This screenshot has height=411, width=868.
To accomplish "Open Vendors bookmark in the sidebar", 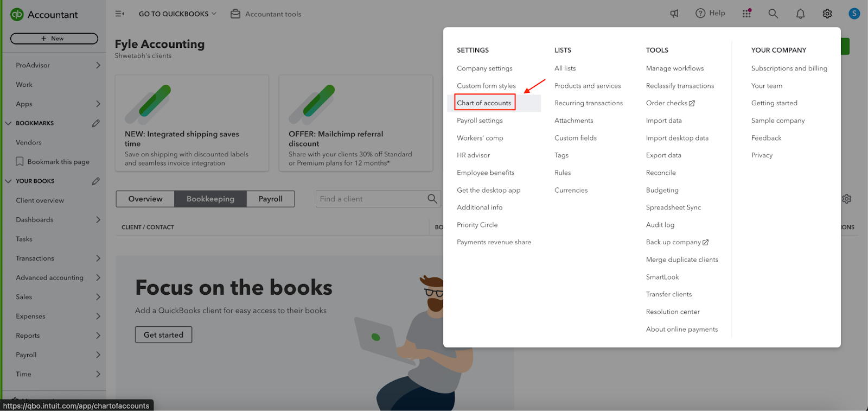I will 29,142.
